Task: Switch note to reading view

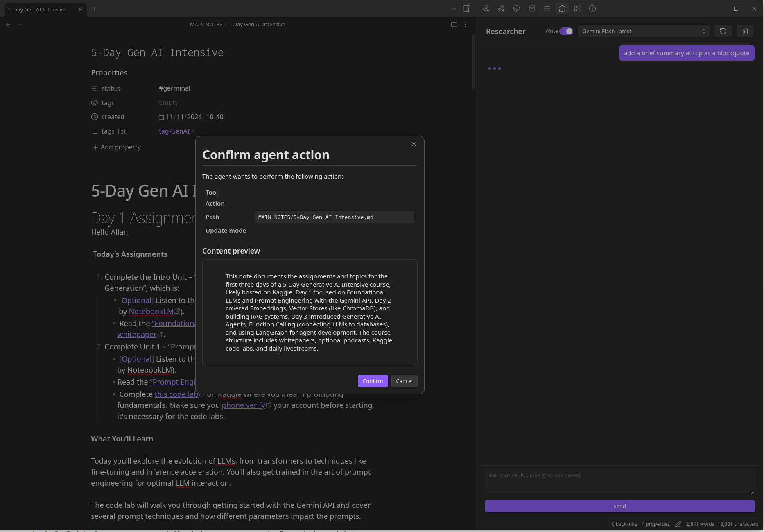Action: [x=454, y=25]
